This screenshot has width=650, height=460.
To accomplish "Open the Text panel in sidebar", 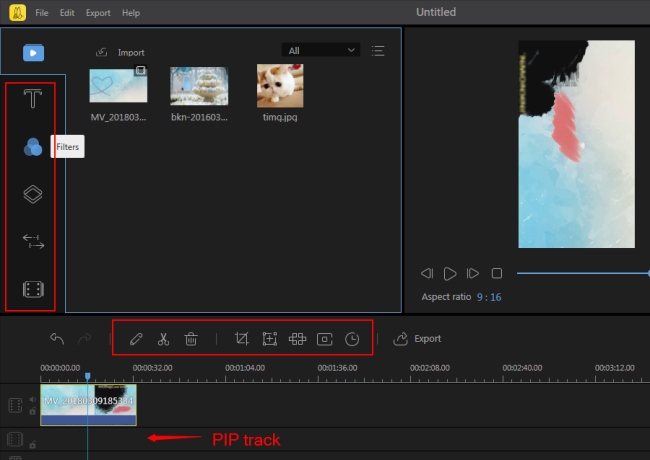I will [x=33, y=99].
